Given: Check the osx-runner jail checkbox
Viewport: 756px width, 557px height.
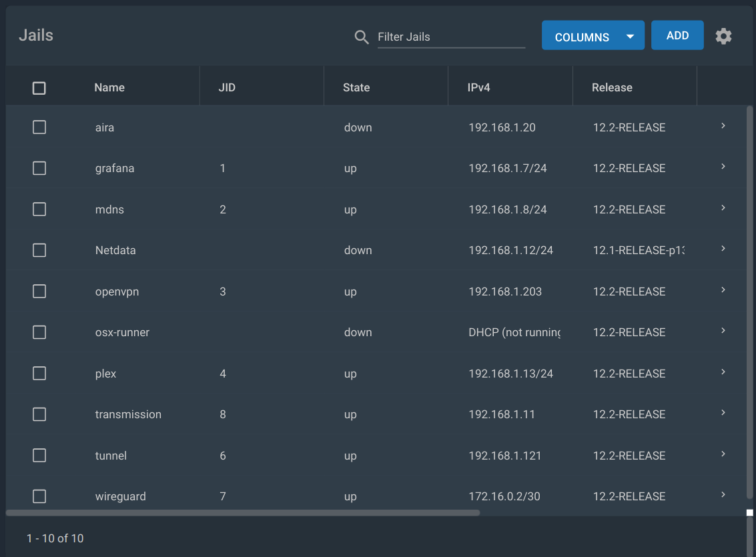Looking at the screenshot, I should coord(39,332).
